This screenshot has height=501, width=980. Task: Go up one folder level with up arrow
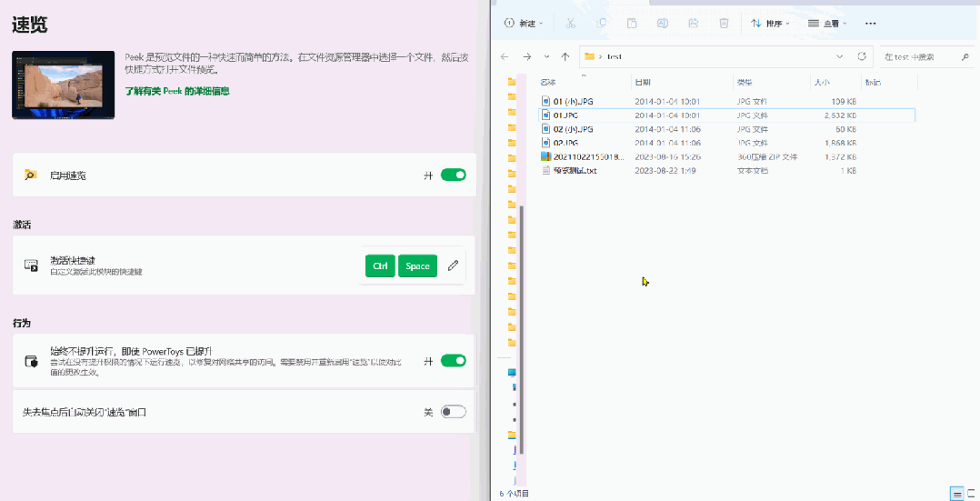[x=565, y=56]
